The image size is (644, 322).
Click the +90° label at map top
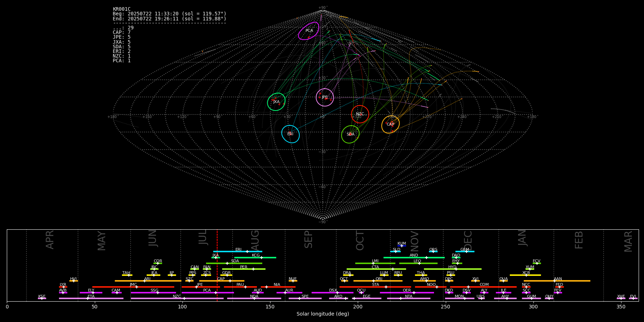point(323,8)
